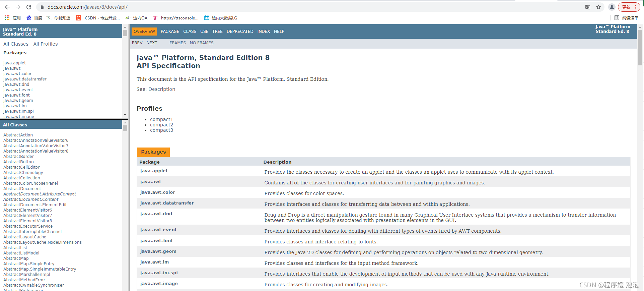This screenshot has height=291, width=644.
Task: Open AbstractMethodError class link
Action: (x=24, y=280)
